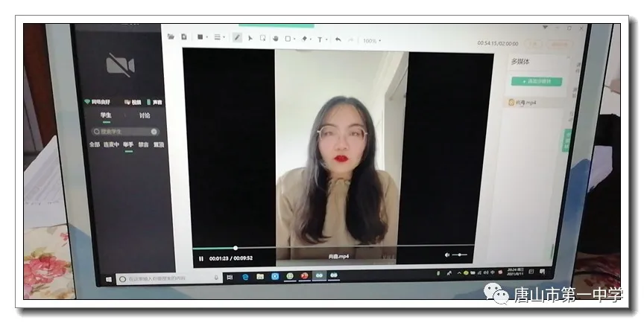
Task: Select the arrow pointer tool
Action: coord(250,37)
